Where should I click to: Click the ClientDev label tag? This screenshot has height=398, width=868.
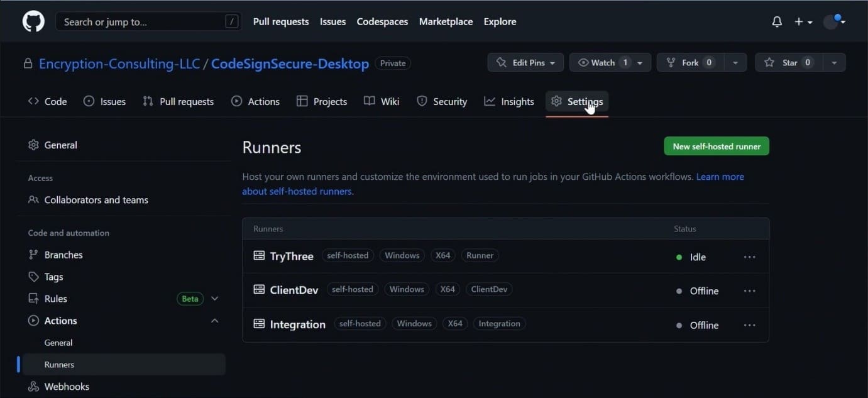click(489, 289)
